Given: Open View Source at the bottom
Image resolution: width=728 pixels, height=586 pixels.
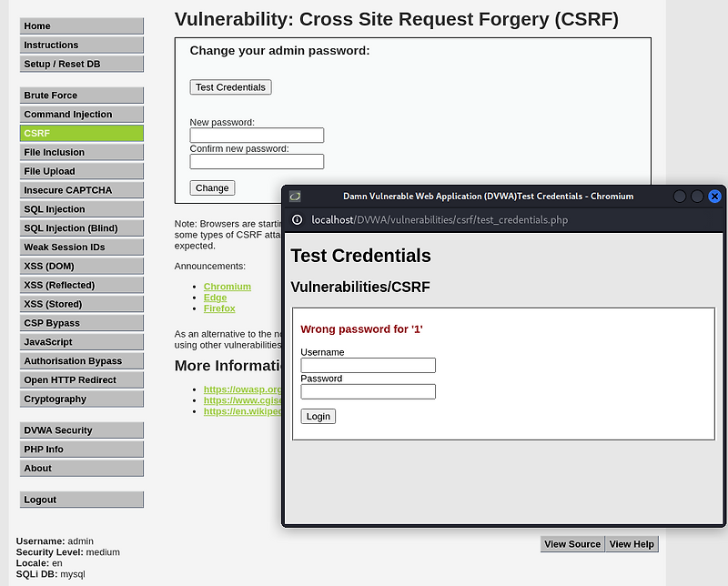Looking at the screenshot, I should 572,543.
